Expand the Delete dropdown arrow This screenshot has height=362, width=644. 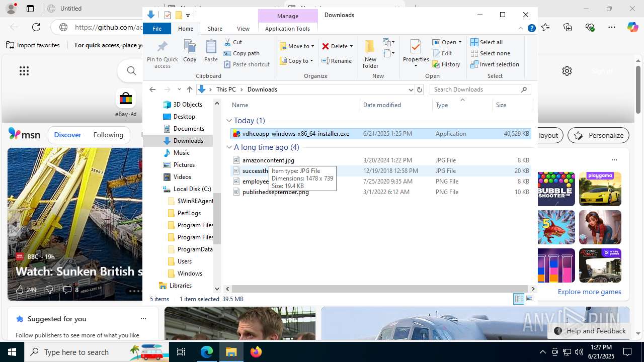tap(351, 46)
